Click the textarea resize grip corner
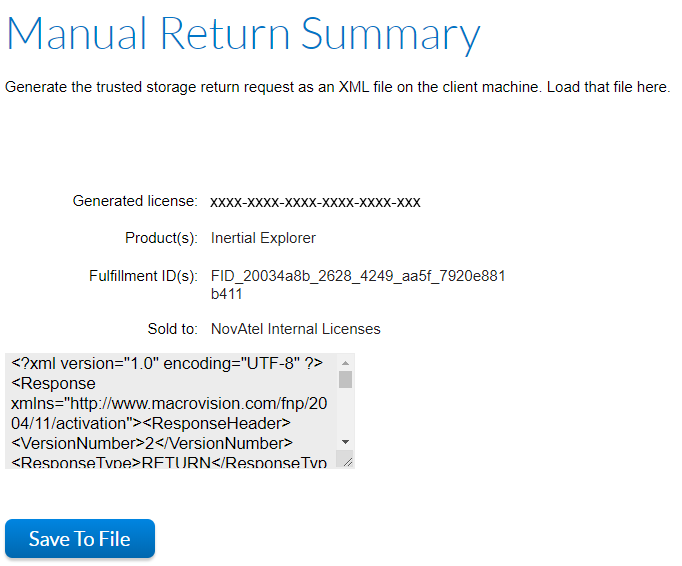The image size is (682, 566). (x=347, y=462)
